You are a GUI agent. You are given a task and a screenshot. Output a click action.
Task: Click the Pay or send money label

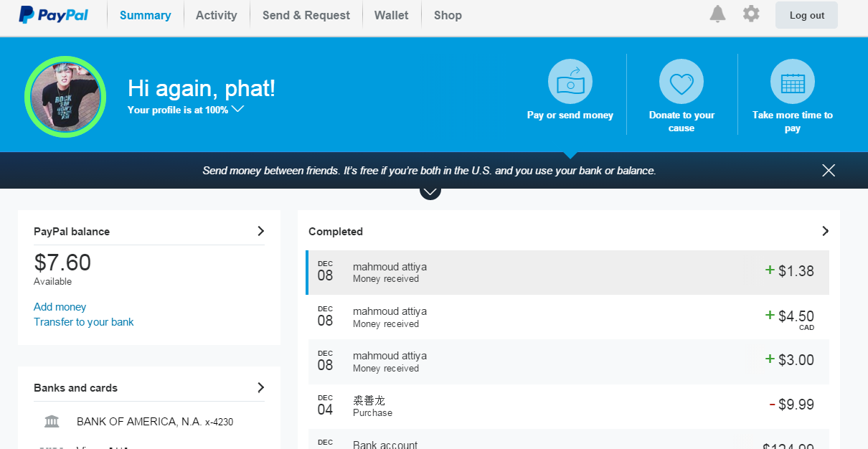pos(570,115)
